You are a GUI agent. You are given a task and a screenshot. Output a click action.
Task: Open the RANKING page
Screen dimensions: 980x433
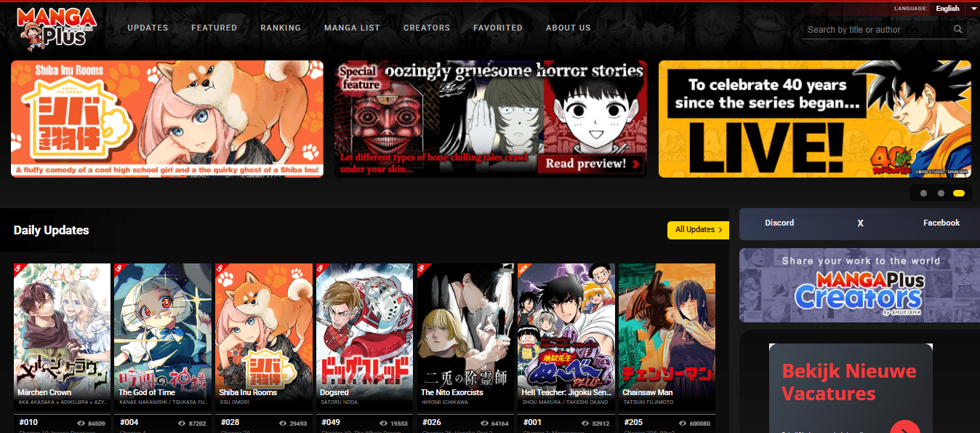point(281,28)
